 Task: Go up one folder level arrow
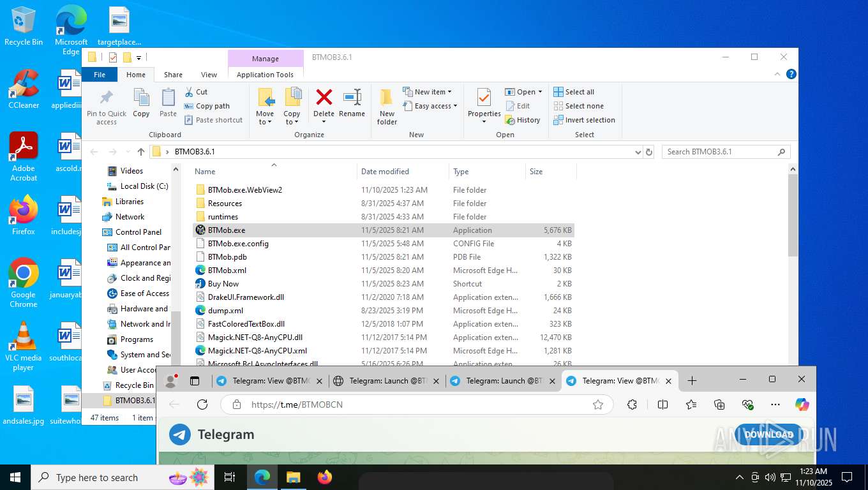tap(141, 152)
